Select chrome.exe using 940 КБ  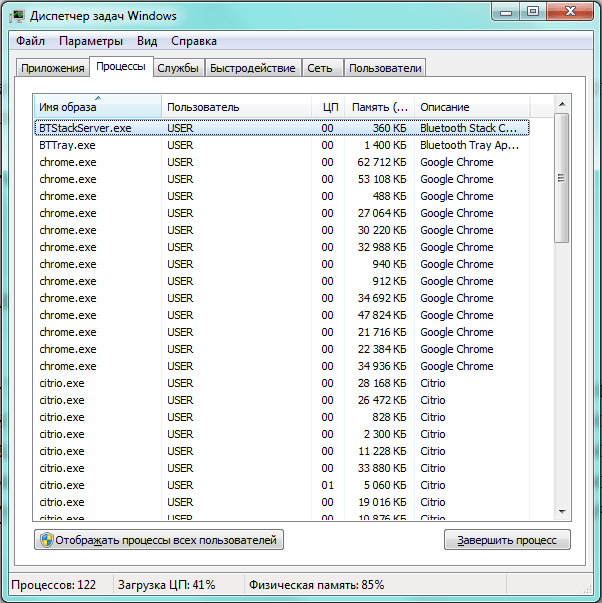[x=282, y=264]
